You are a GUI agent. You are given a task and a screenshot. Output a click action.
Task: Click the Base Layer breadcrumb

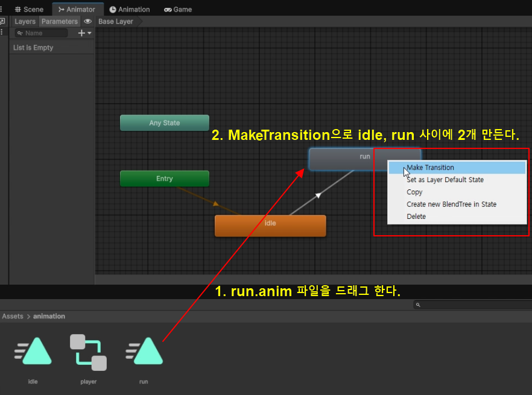(116, 22)
